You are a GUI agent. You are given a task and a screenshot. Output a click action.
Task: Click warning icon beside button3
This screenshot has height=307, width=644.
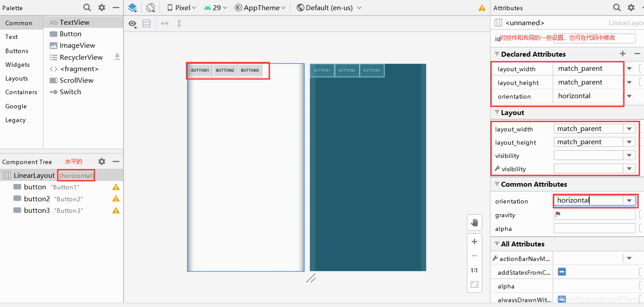(x=116, y=210)
